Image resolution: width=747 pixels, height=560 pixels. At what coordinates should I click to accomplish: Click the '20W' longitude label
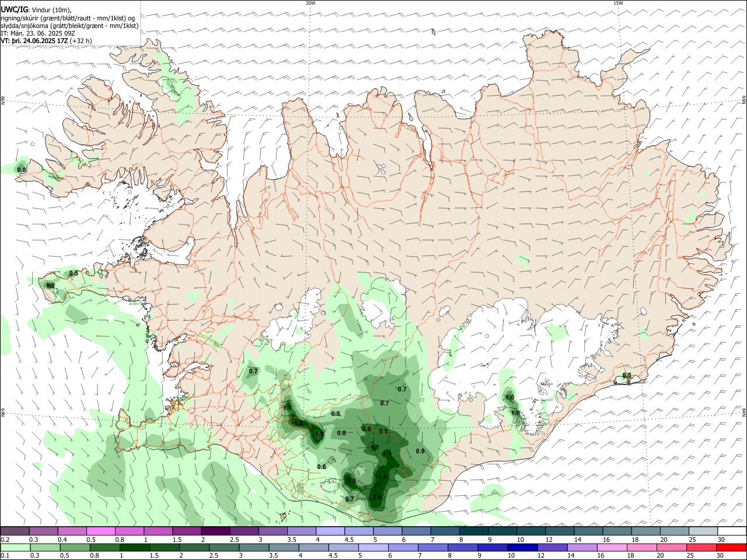[x=310, y=3]
